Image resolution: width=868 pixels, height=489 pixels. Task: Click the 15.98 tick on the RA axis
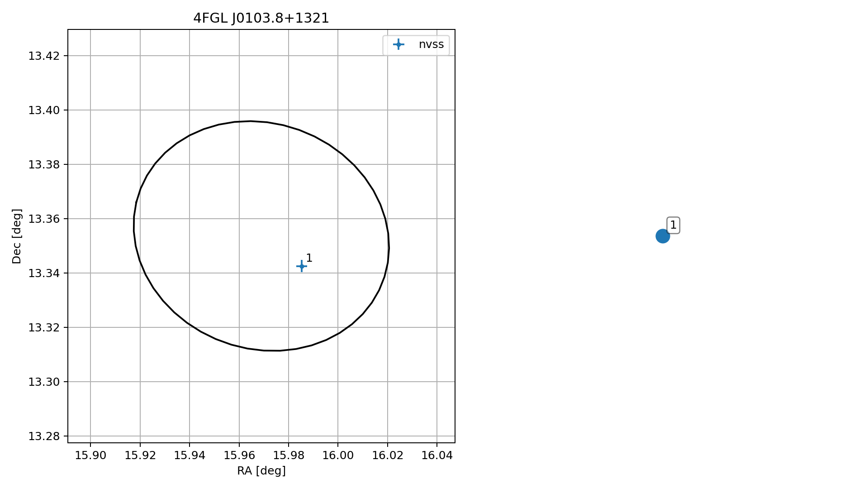[289, 455]
